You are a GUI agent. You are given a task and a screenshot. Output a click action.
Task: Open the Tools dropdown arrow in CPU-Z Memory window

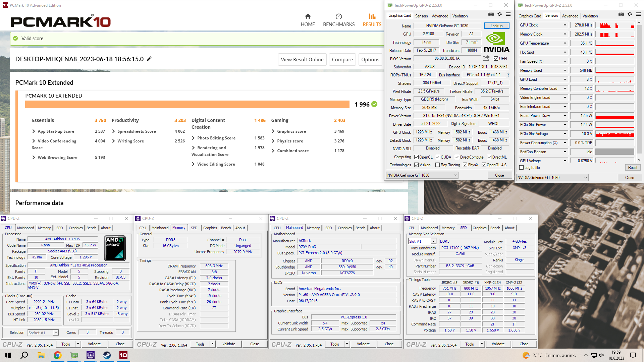(212, 344)
